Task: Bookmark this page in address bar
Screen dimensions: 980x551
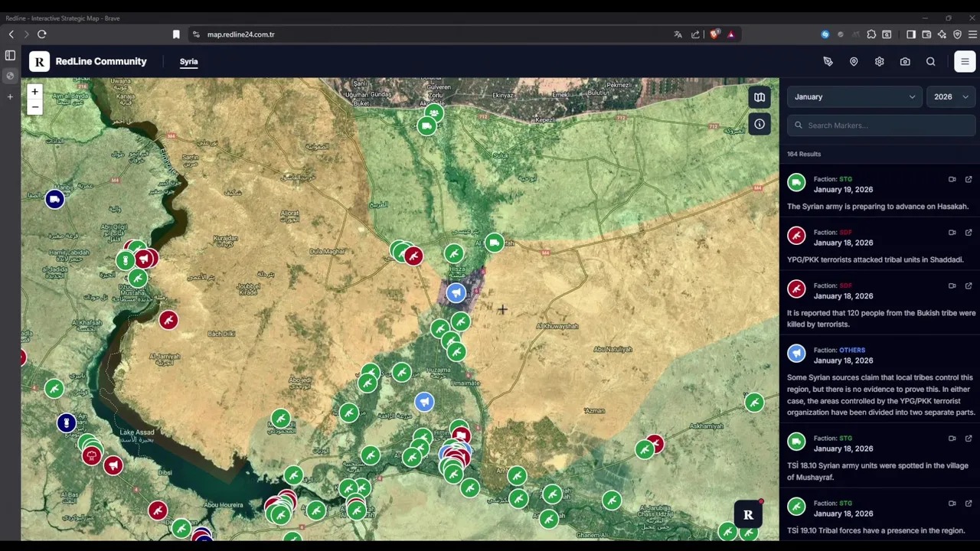Action: click(176, 34)
